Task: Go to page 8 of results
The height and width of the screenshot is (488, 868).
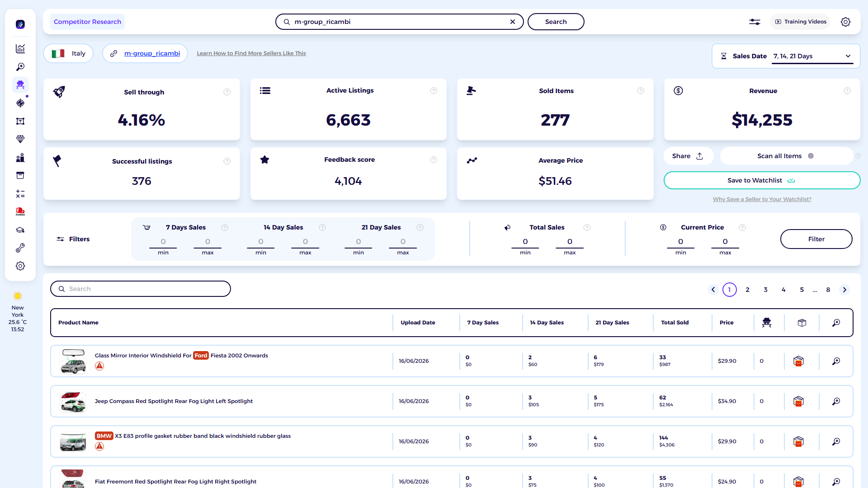Action: [828, 290]
